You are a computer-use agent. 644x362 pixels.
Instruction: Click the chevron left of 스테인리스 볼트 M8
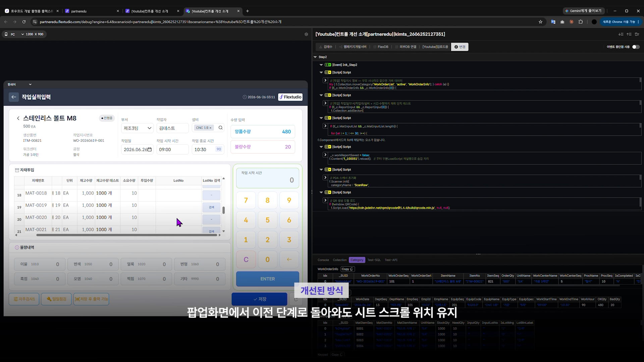18,118
